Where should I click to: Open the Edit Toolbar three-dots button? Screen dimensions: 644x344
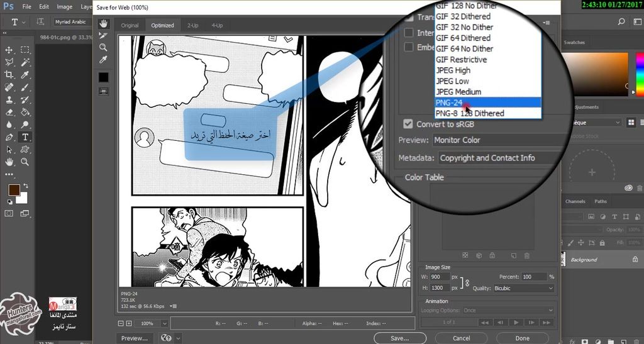tap(9, 174)
